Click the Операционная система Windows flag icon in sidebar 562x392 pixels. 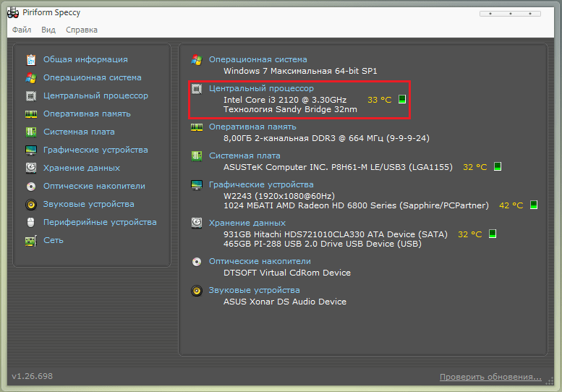[x=31, y=78]
